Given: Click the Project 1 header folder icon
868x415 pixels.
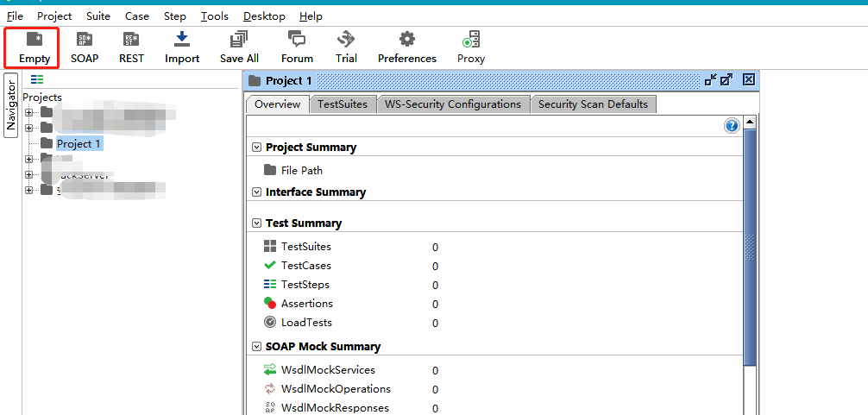Looking at the screenshot, I should (255, 81).
